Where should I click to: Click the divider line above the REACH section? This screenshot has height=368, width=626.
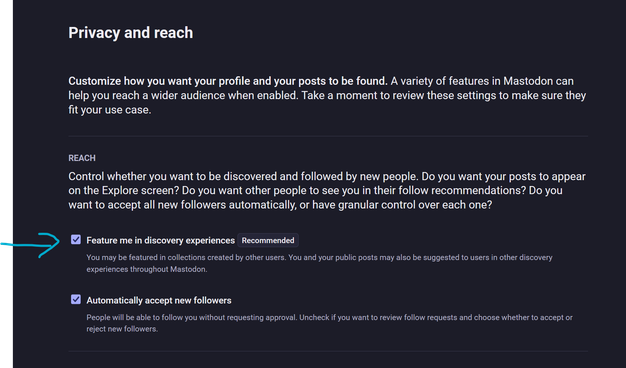coord(328,136)
